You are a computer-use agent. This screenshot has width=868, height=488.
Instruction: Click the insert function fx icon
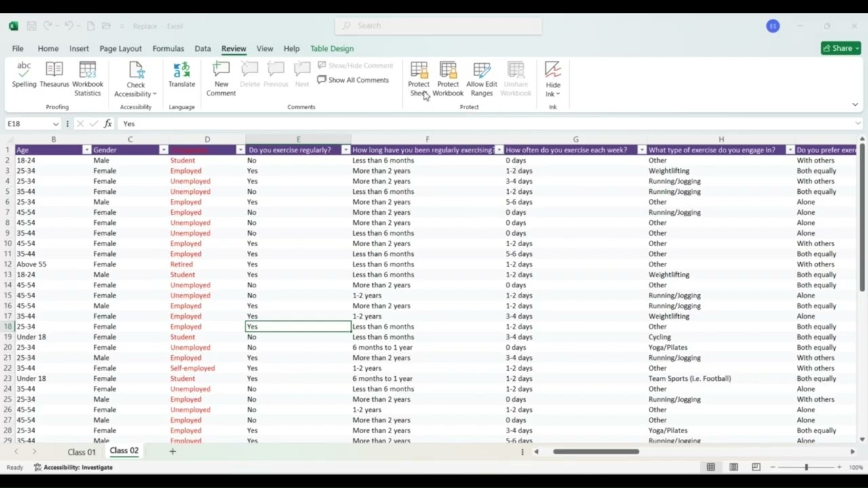click(x=108, y=124)
